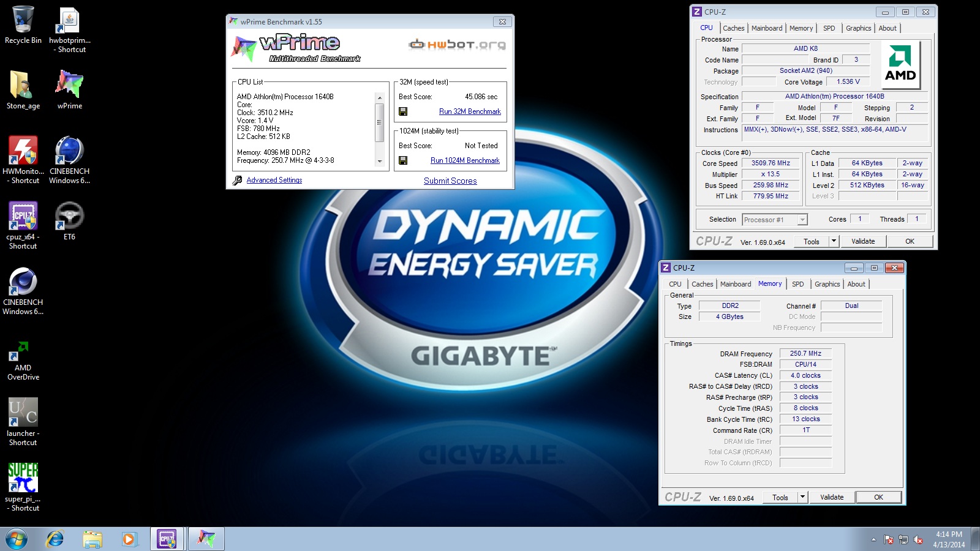Select the AMD OverDrive desktop icon
The width and height of the screenshot is (980, 551).
tap(23, 361)
